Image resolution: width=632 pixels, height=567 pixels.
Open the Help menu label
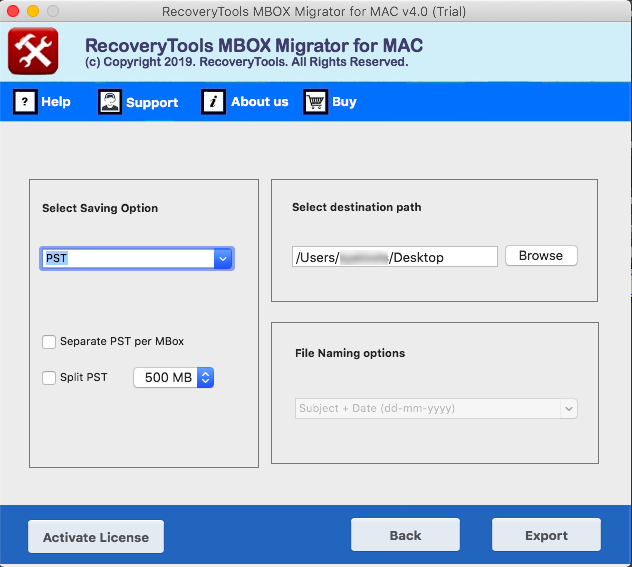pos(56,102)
